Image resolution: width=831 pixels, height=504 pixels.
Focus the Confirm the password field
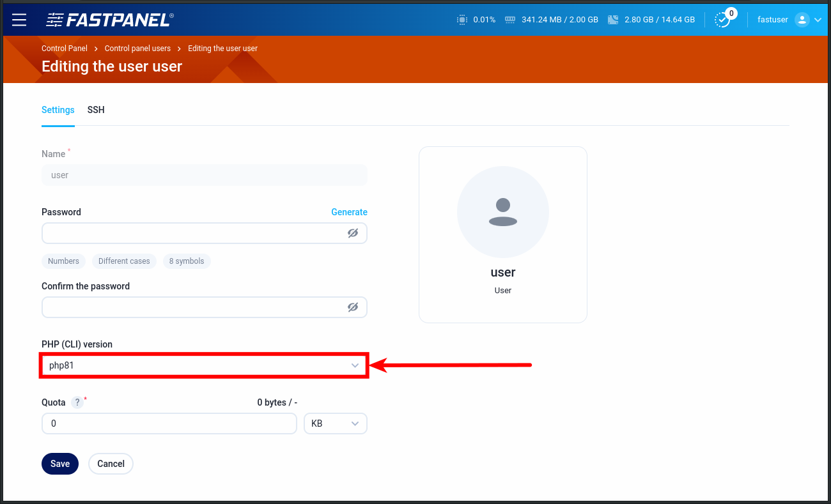coord(205,307)
